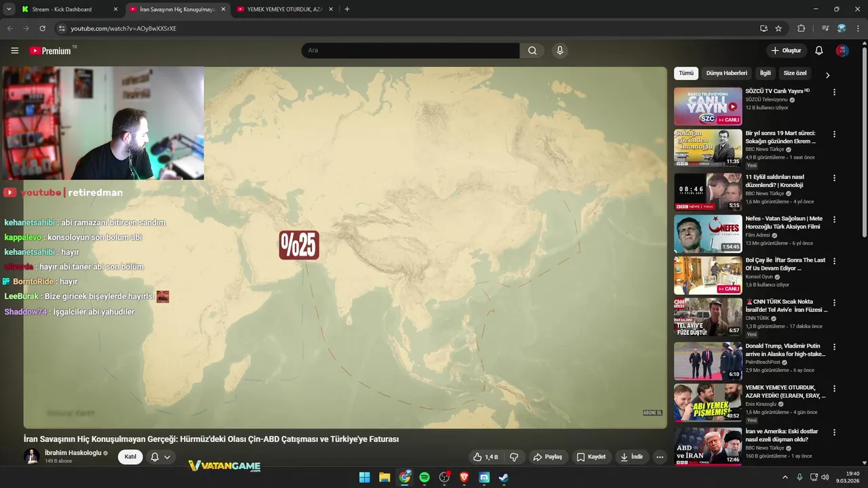Open Sokağın gözünden Ekrem video thumbnail
This screenshot has height=488, width=868.
(x=708, y=148)
